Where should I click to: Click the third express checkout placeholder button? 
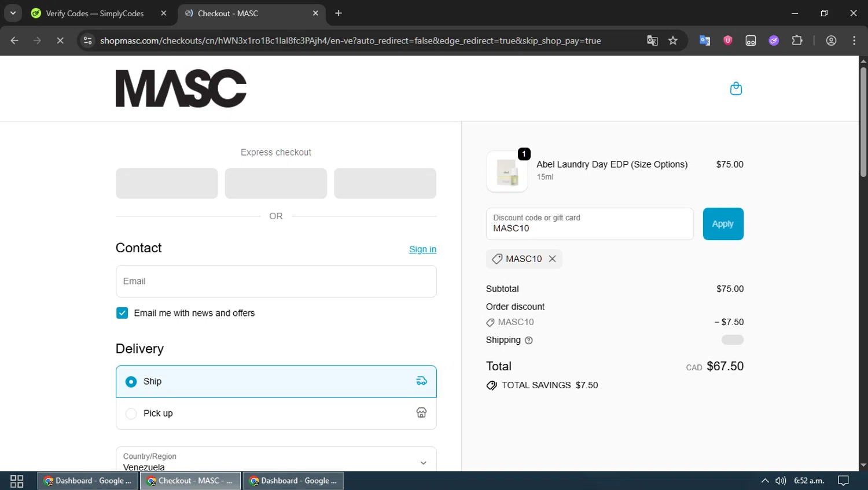[x=385, y=183]
